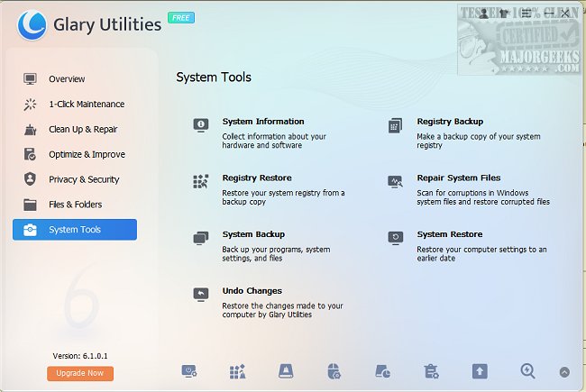The width and height of the screenshot is (586, 392).
Task: Launch the System Restore tool
Action: click(x=450, y=234)
